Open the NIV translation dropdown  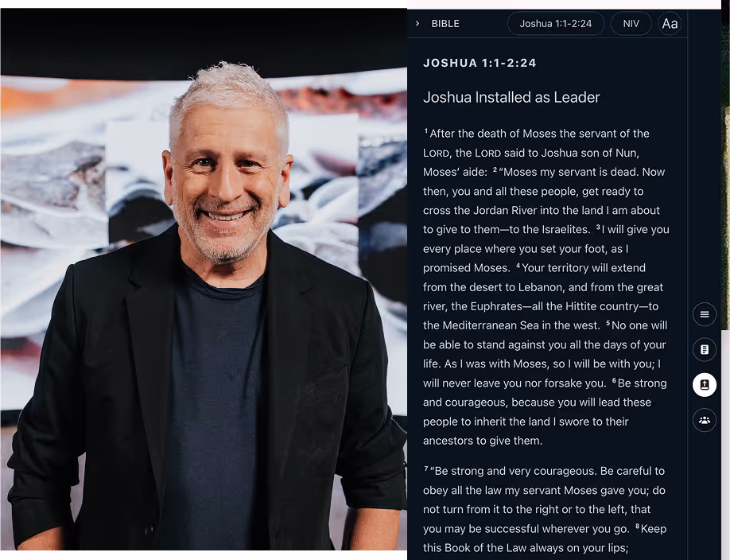(x=631, y=23)
